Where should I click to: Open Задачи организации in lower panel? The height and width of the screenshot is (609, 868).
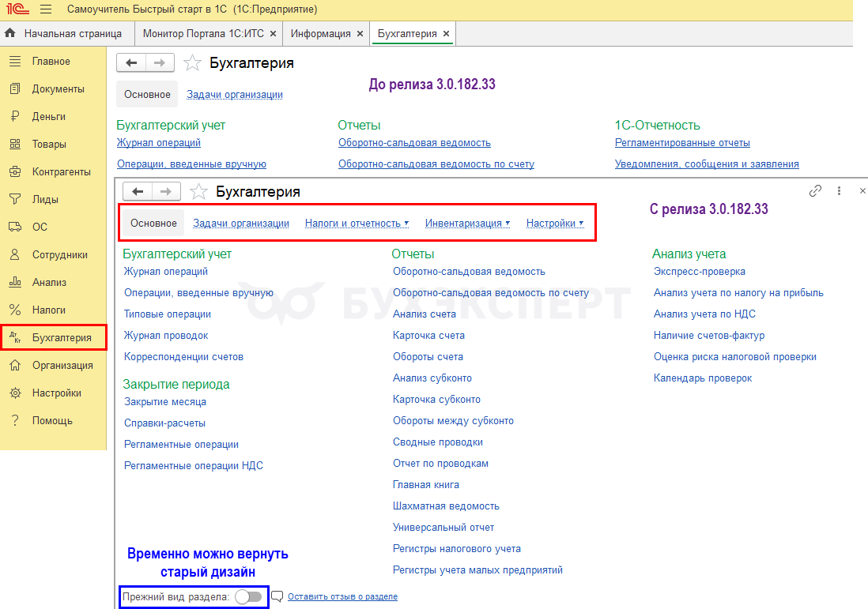pos(241,223)
